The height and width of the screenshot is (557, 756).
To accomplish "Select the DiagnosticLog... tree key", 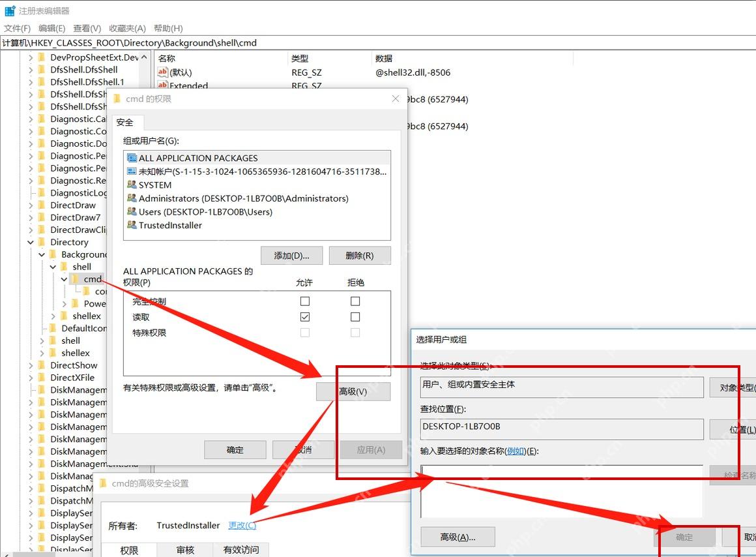I will pyautogui.click(x=79, y=192).
